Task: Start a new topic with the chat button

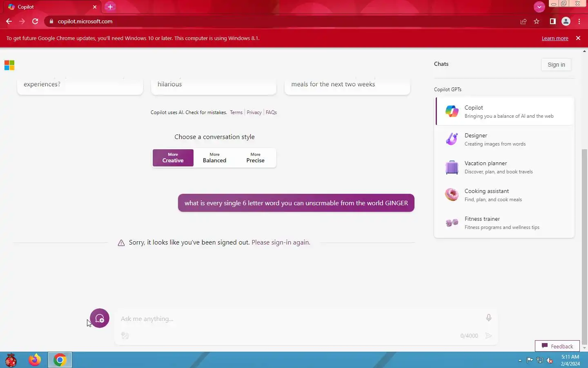Action: click(x=100, y=318)
